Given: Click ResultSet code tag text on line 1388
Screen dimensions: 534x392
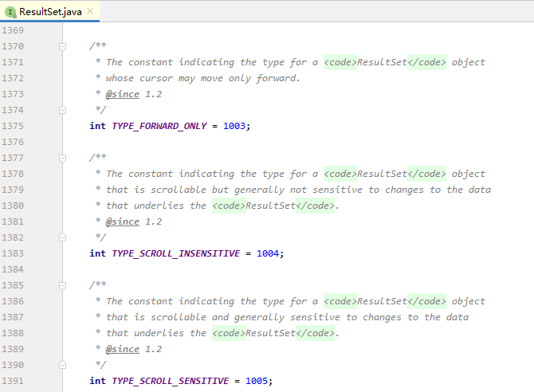Looking at the screenshot, I should pyautogui.click(x=270, y=333).
